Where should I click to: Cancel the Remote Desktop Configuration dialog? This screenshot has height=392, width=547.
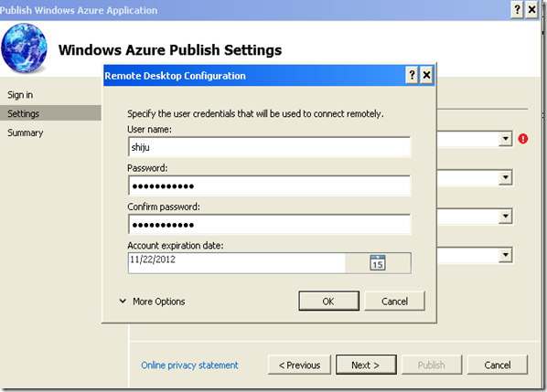pos(394,301)
